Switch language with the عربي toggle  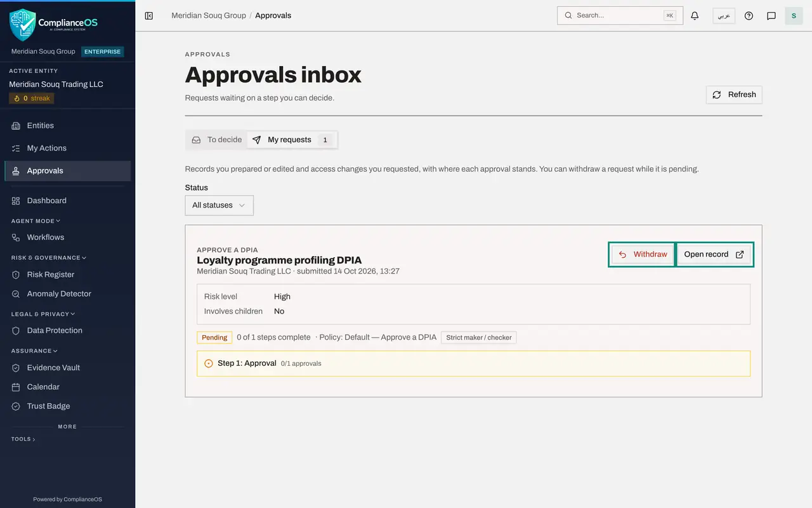pyautogui.click(x=724, y=15)
